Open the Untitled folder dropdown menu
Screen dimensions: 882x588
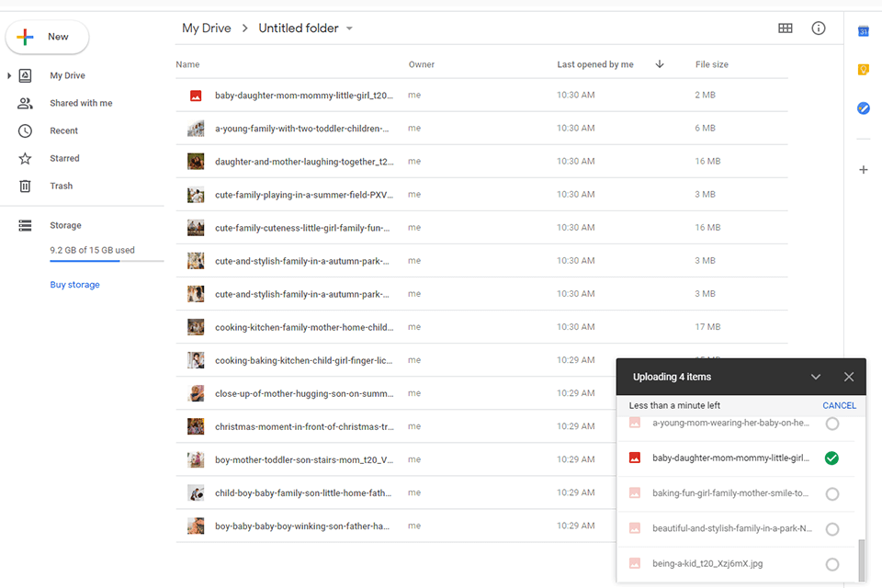coord(349,28)
